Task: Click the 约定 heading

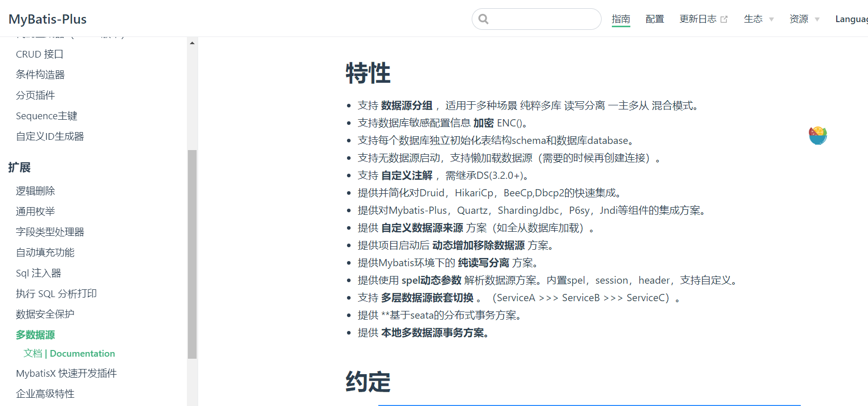Action: pos(368,382)
